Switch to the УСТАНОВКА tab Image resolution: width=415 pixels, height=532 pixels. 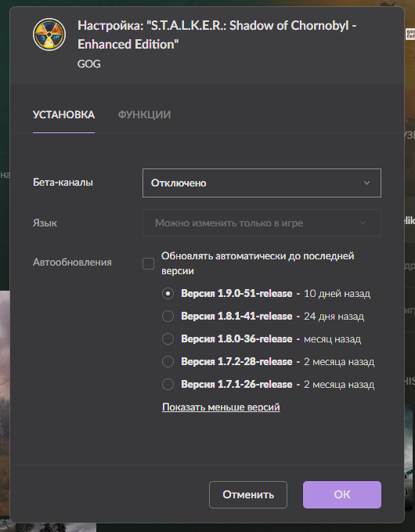[x=63, y=114]
